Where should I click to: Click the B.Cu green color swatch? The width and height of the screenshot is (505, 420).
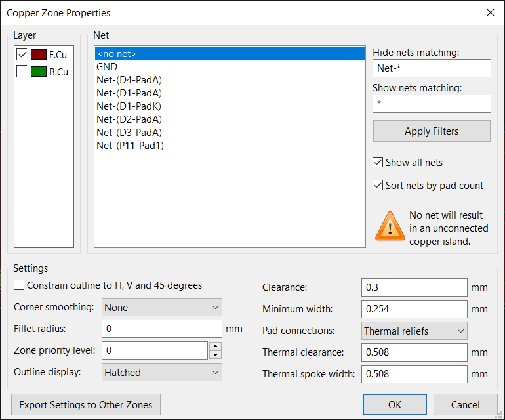coord(38,72)
